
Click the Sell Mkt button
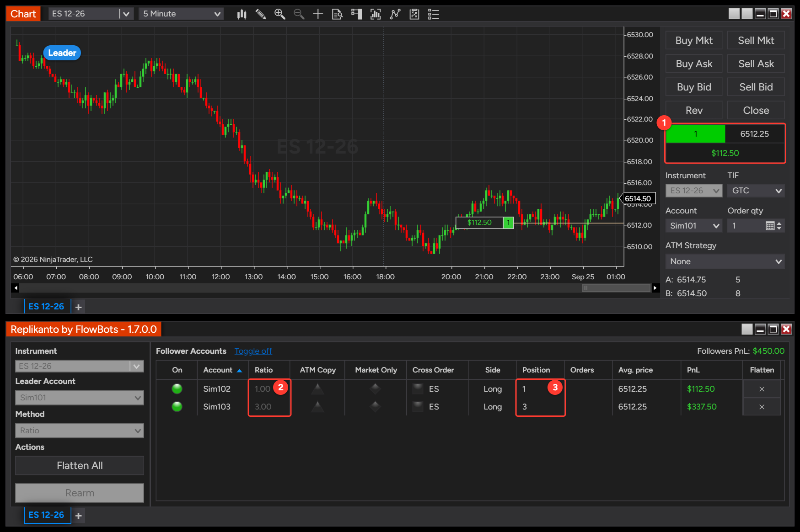(756, 40)
